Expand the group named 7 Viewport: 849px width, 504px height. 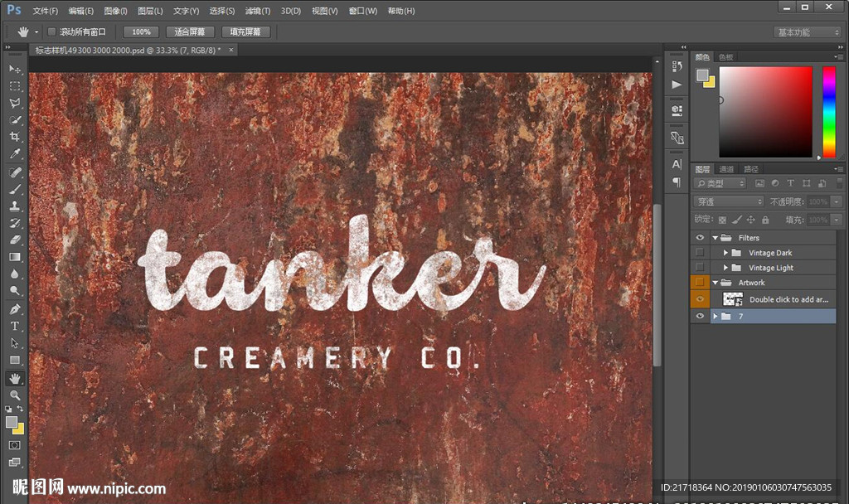[716, 316]
